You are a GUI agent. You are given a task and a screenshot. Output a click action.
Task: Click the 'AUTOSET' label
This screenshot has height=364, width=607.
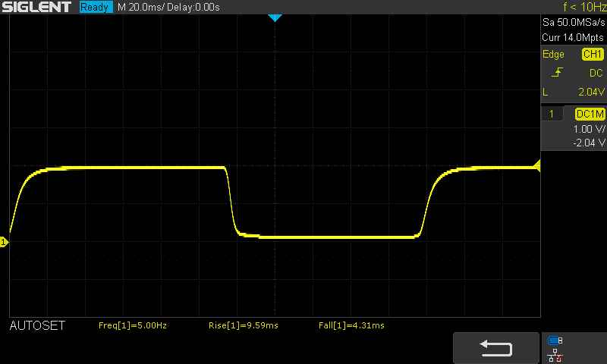tap(37, 326)
